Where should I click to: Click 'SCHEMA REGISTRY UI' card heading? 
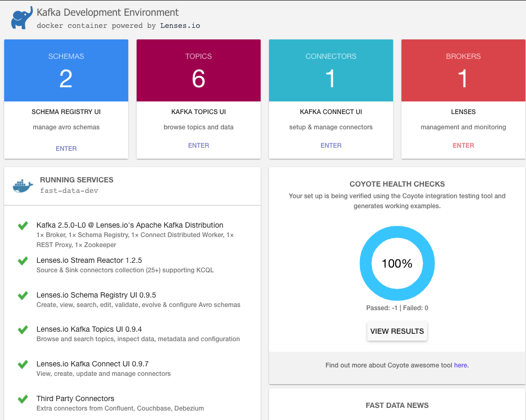point(66,112)
